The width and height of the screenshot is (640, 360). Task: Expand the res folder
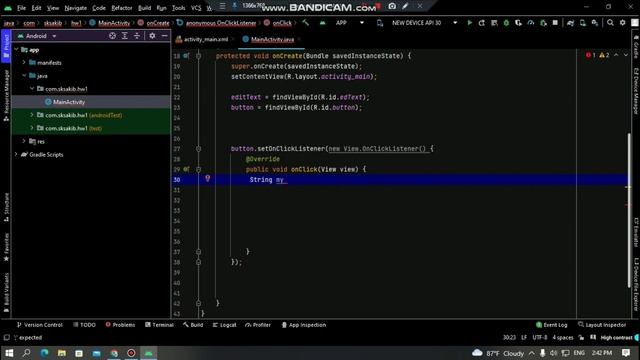pyautogui.click(x=24, y=141)
